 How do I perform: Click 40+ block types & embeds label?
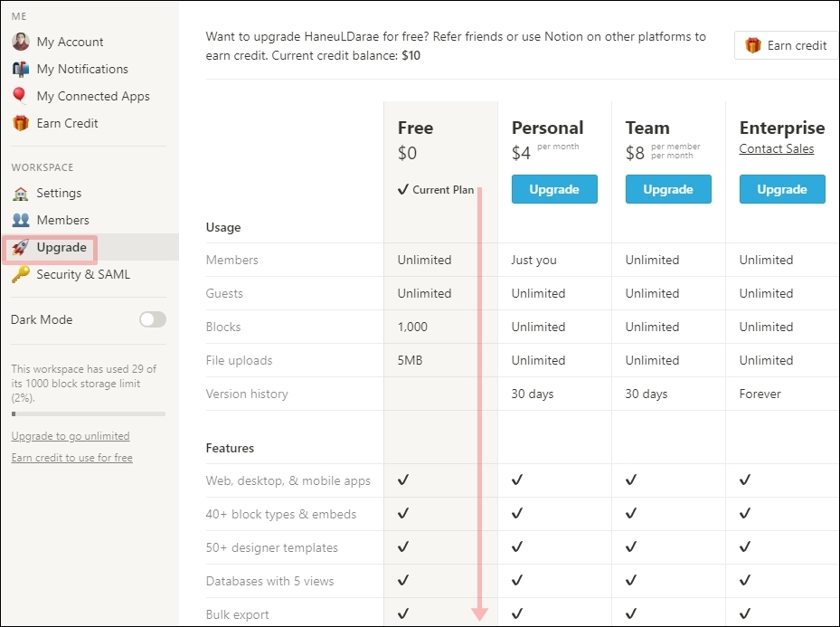pyautogui.click(x=280, y=515)
